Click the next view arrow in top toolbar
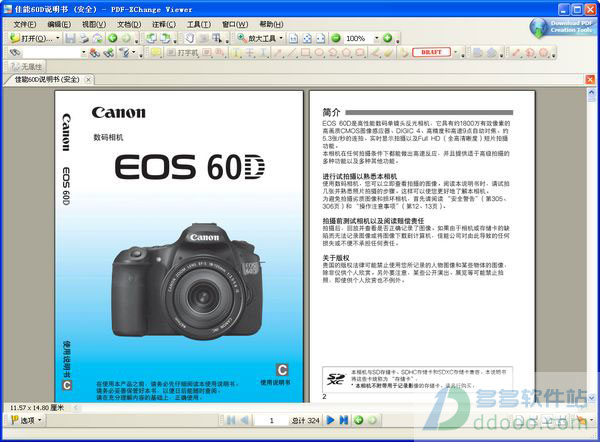600x442 pixels. click(x=126, y=38)
